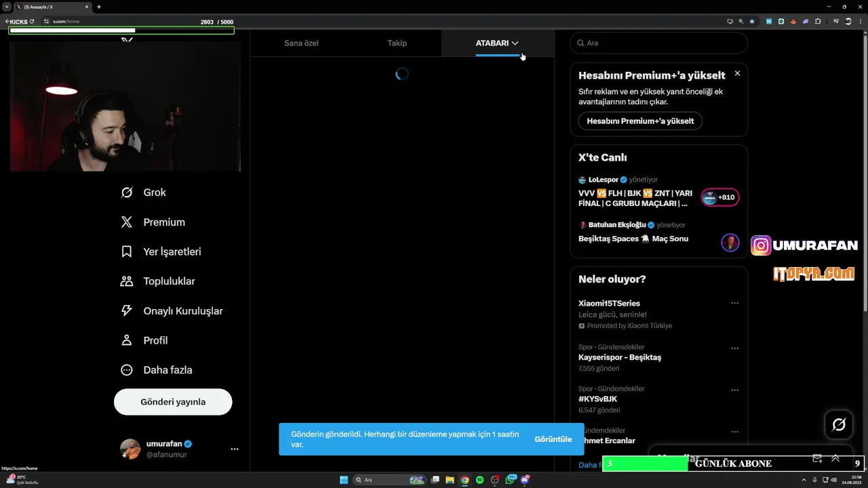Open the weather widget in the taskbar
868x488 pixels.
22,480
